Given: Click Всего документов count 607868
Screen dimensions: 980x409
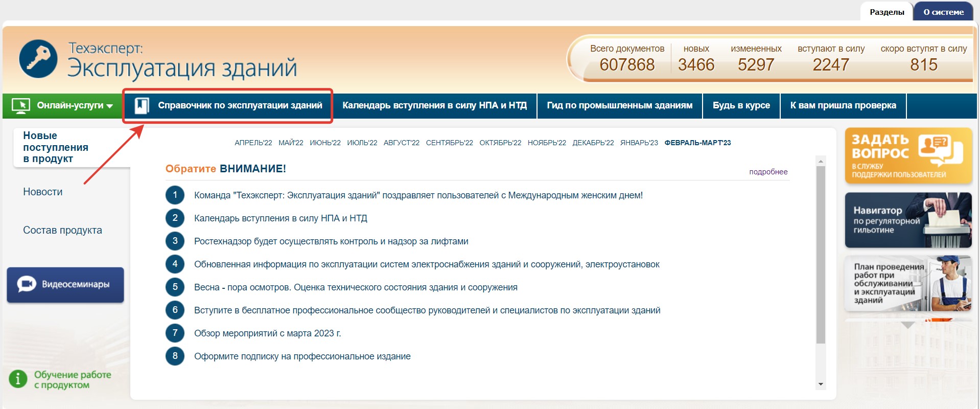Looking at the screenshot, I should pos(627,65).
